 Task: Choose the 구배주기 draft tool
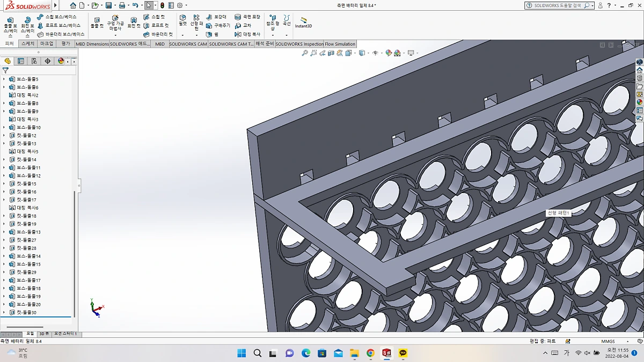pyautogui.click(x=218, y=25)
